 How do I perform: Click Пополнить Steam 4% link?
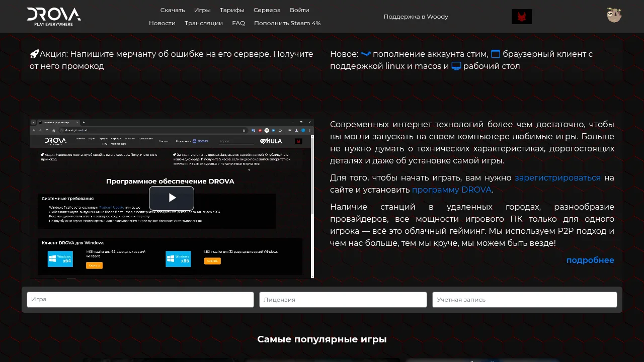pyautogui.click(x=287, y=23)
